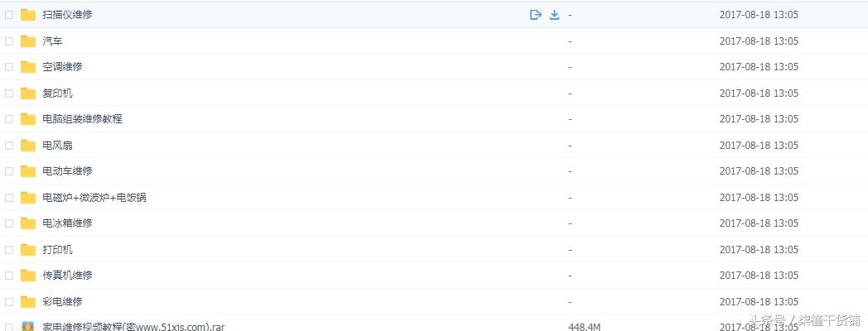
Task: Click the modified date of 电动车维修 row
Action: coord(759,171)
